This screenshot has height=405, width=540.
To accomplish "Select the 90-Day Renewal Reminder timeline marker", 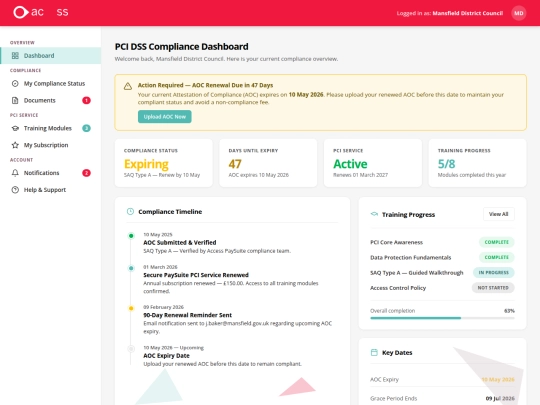I will pos(131,308).
